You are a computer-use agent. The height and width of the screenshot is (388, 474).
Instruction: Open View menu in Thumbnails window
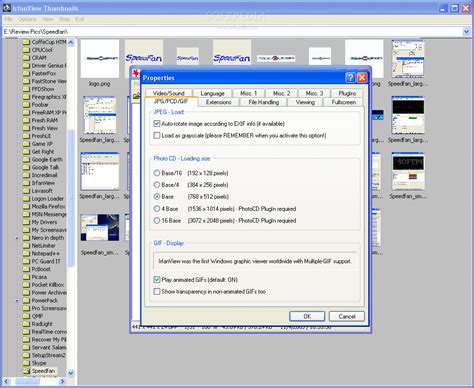click(x=47, y=19)
